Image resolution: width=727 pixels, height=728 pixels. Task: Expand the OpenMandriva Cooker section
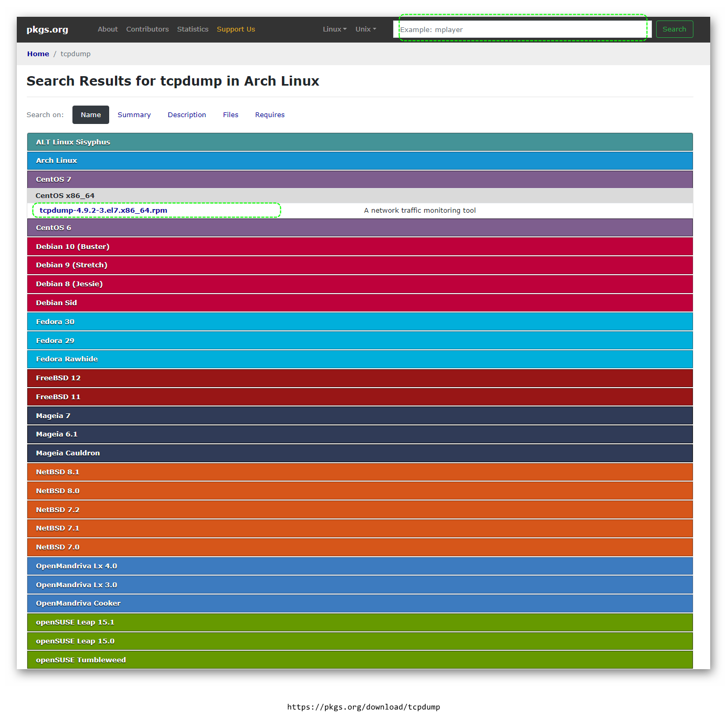360,604
